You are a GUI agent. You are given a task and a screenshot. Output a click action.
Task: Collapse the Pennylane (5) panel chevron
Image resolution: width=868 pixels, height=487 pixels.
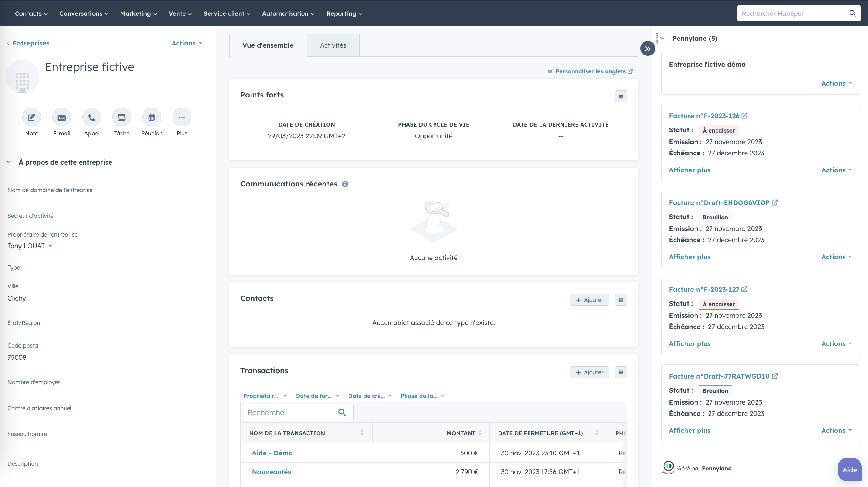[x=662, y=39]
